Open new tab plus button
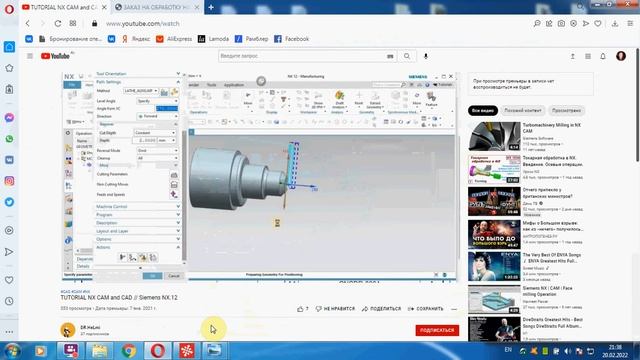Viewport: 640px width, 360px height. coord(211,7)
